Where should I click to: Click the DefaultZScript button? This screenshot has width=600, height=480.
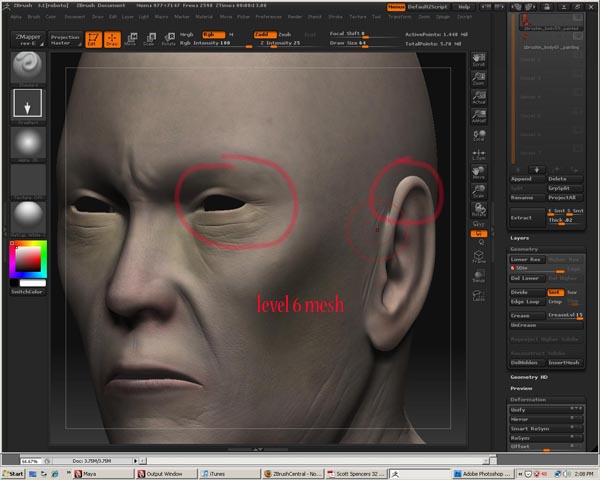coord(427,7)
